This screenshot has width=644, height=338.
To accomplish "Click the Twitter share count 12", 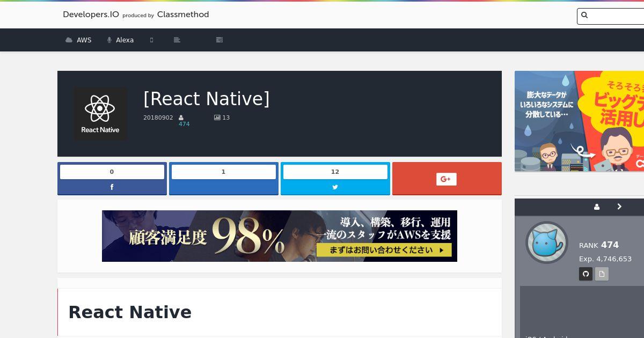I will pyautogui.click(x=335, y=172).
